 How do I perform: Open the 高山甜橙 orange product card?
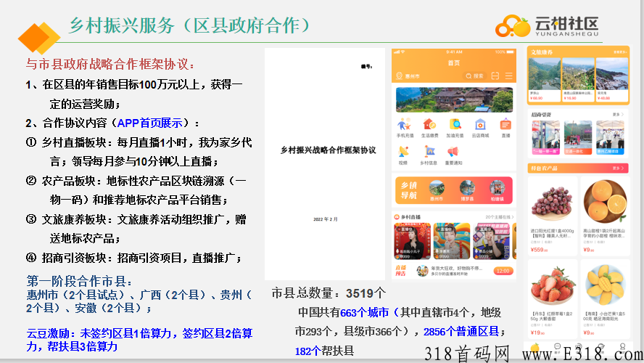(x=605, y=216)
